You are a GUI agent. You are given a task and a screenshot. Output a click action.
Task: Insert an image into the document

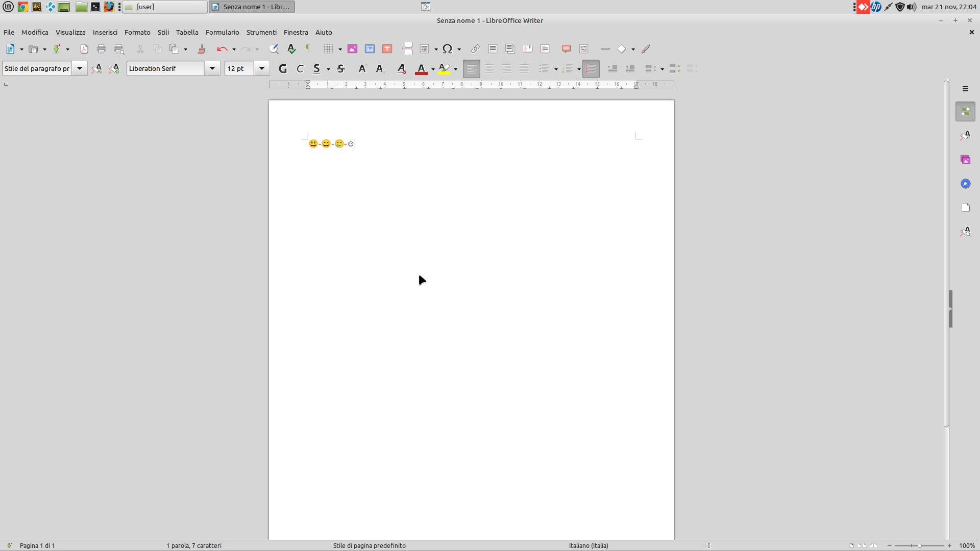tap(352, 48)
